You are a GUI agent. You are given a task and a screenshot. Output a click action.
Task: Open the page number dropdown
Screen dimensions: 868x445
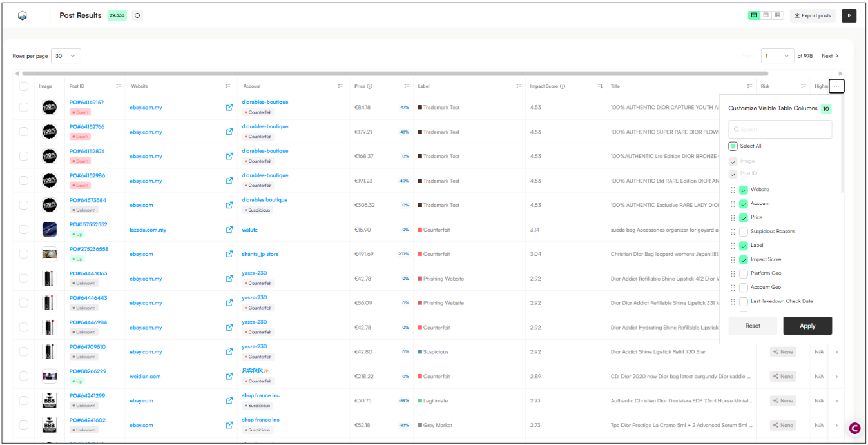[x=777, y=56]
